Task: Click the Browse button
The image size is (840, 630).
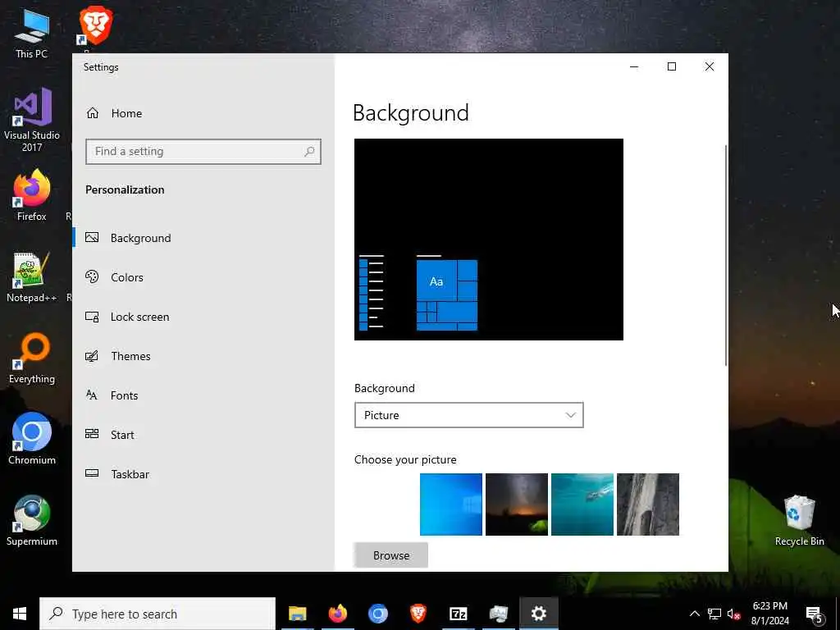Action: coord(391,555)
